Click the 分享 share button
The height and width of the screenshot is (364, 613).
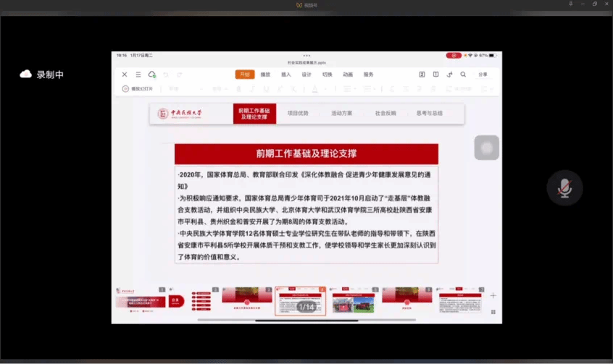483,75
